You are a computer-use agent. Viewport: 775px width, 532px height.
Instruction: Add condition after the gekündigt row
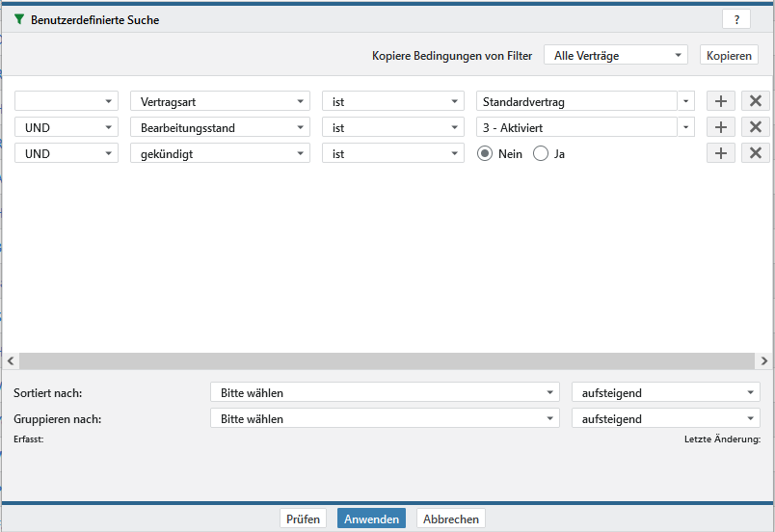click(720, 153)
